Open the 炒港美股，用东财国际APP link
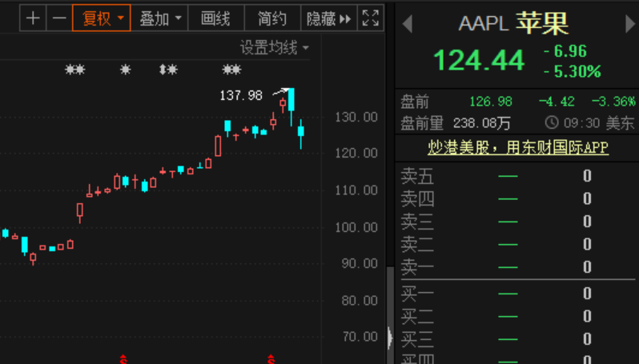Viewport: 639px width, 364px height. pyautogui.click(x=518, y=147)
